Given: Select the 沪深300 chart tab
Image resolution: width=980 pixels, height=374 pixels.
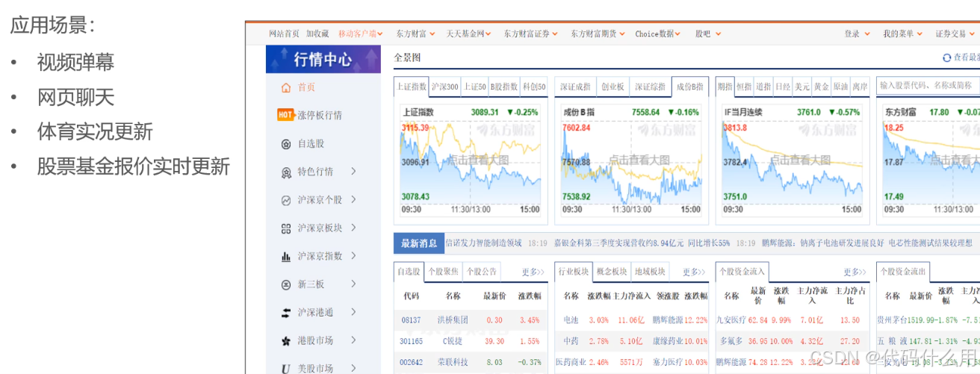Looking at the screenshot, I should point(445,87).
